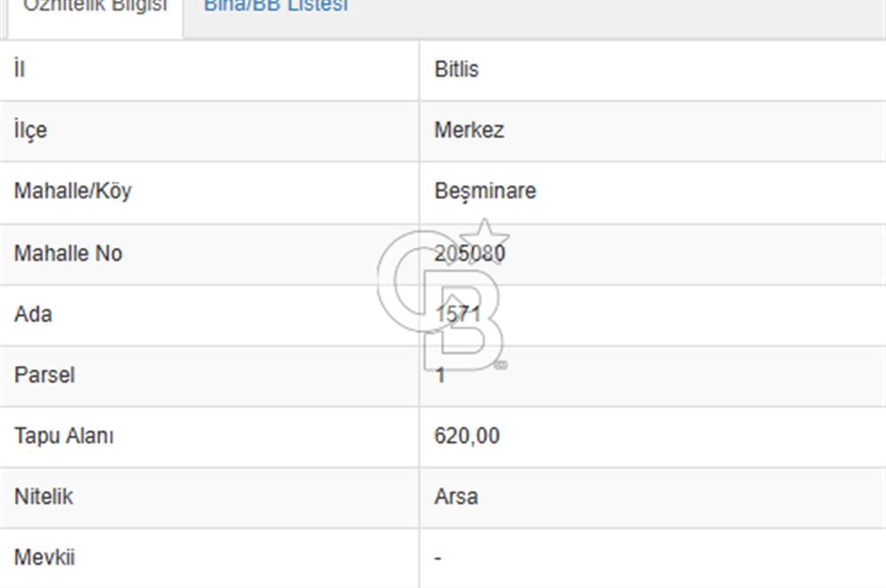The height and width of the screenshot is (588, 886).
Task: Select the Nitelik row label
Action: point(43,497)
